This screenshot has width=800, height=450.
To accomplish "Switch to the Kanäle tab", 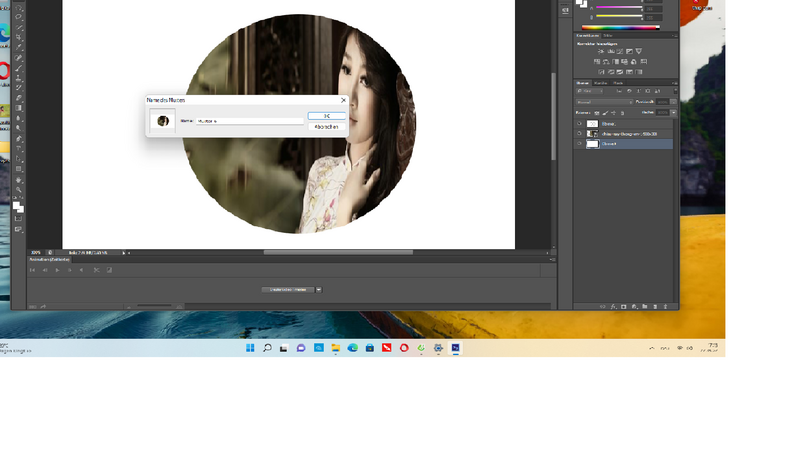I will [601, 83].
